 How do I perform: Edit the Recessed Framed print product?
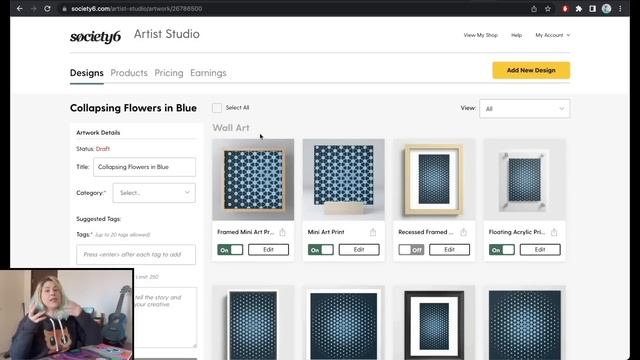point(449,250)
